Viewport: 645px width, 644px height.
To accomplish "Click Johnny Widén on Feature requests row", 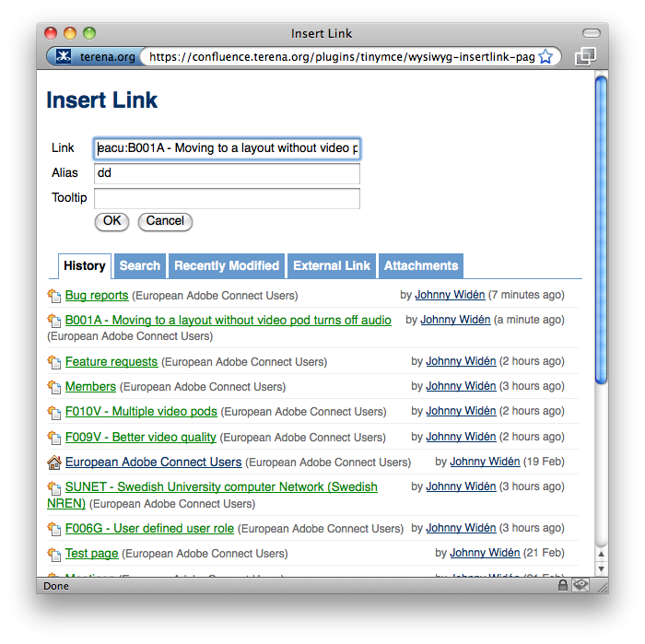I will tap(461, 361).
